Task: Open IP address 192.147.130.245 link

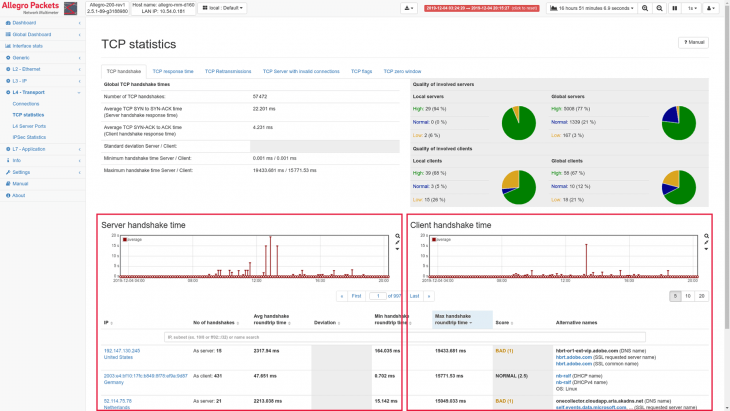Action: coord(122,351)
